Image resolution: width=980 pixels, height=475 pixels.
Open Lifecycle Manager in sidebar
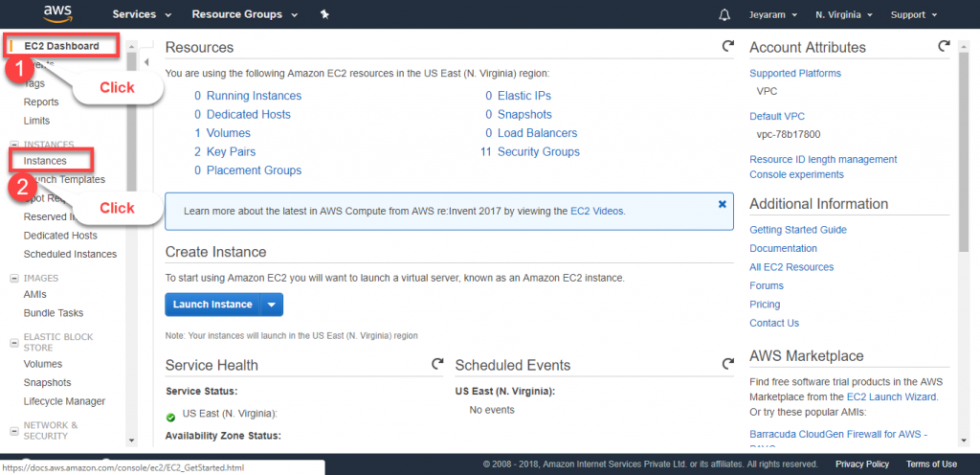click(x=64, y=401)
